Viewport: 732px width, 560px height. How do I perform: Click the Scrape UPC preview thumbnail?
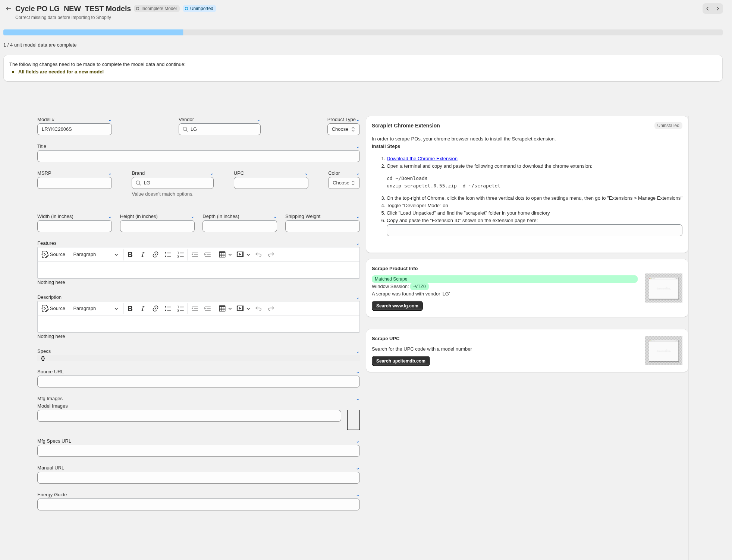[663, 351]
